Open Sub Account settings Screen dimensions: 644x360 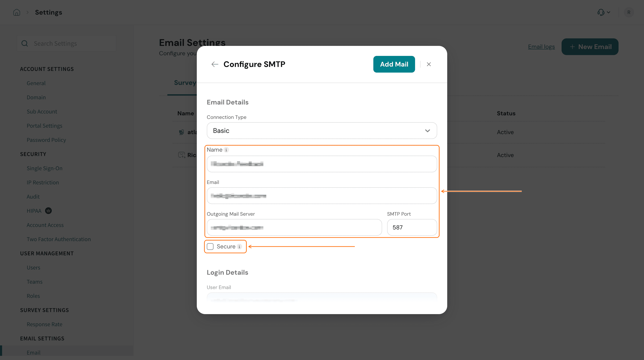click(42, 112)
